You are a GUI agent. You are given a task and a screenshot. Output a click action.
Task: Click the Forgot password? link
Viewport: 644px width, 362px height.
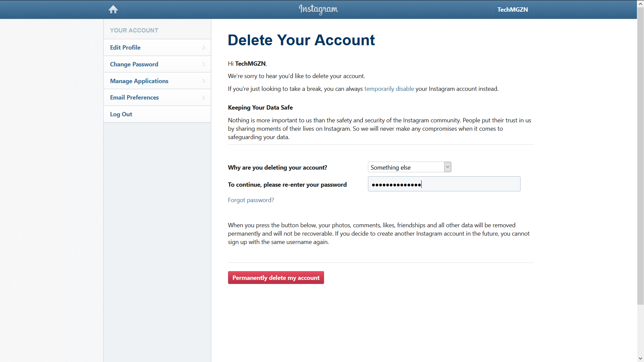[251, 200]
